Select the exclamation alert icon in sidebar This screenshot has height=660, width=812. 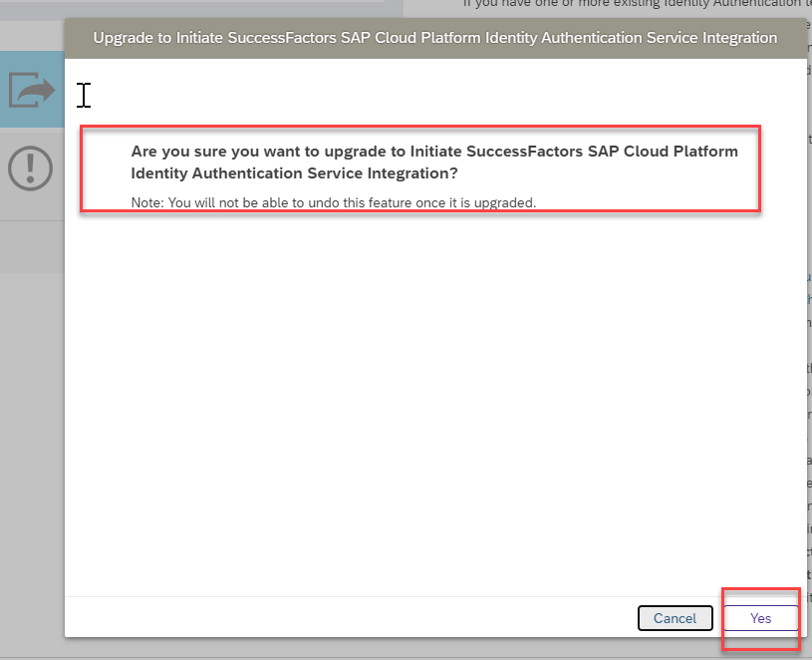(x=30, y=167)
